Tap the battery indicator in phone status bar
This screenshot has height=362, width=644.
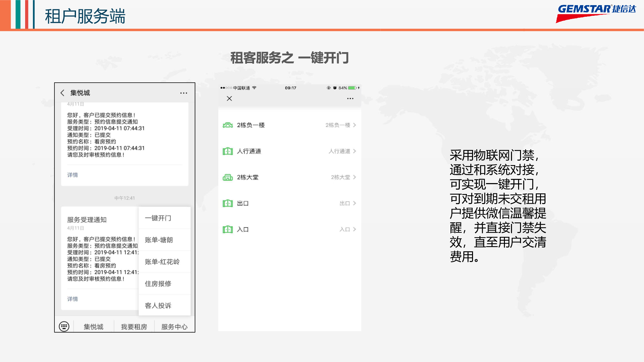pyautogui.click(x=352, y=88)
